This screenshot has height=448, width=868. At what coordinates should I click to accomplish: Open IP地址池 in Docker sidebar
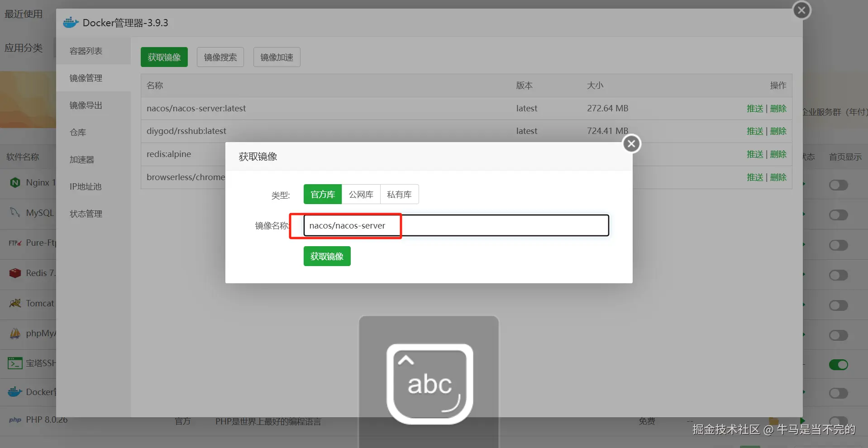click(93, 186)
